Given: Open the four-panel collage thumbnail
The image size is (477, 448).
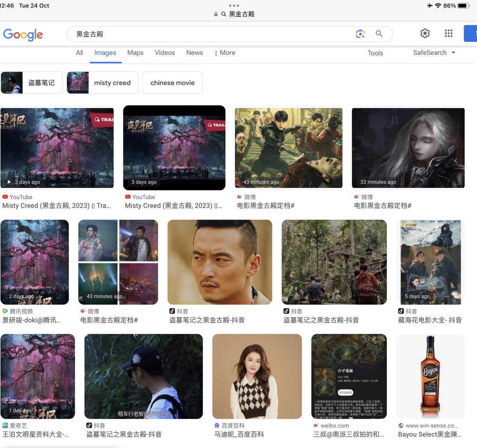Looking at the screenshot, I should click(x=118, y=262).
